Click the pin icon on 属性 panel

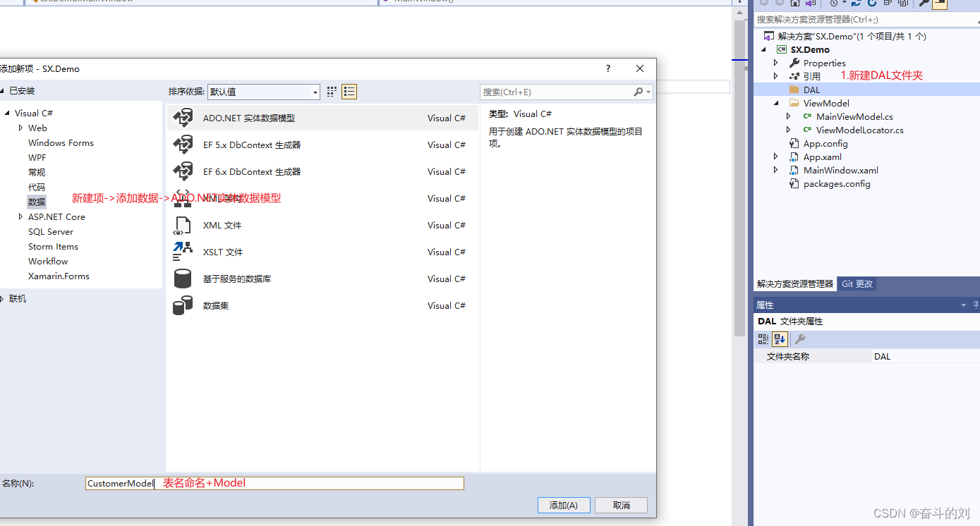976,305
